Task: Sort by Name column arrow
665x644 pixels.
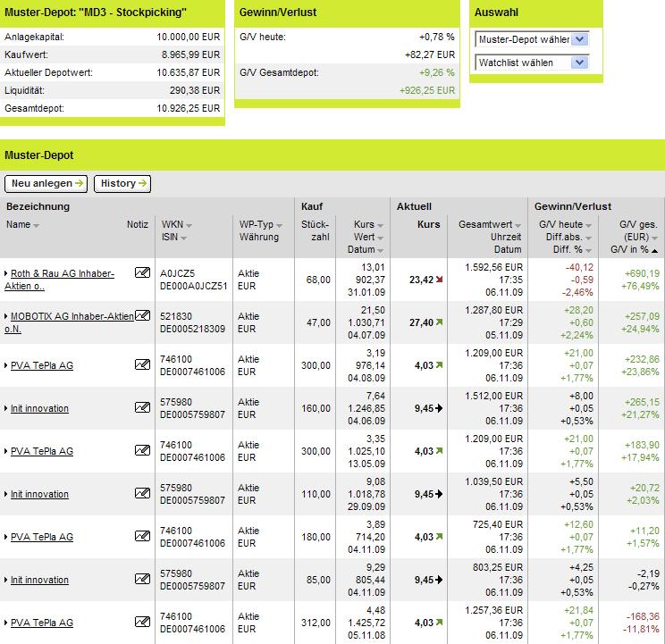Action: click(36, 226)
